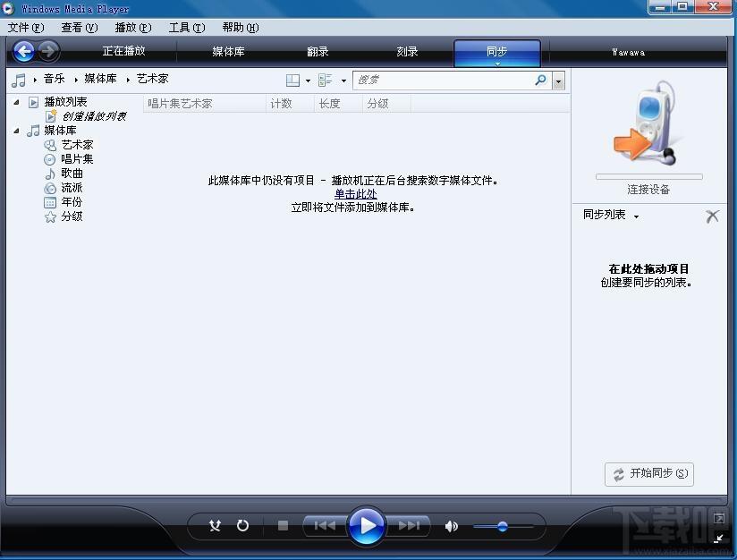Click the 开始同步 button
The width and height of the screenshot is (737, 560).
(x=649, y=474)
